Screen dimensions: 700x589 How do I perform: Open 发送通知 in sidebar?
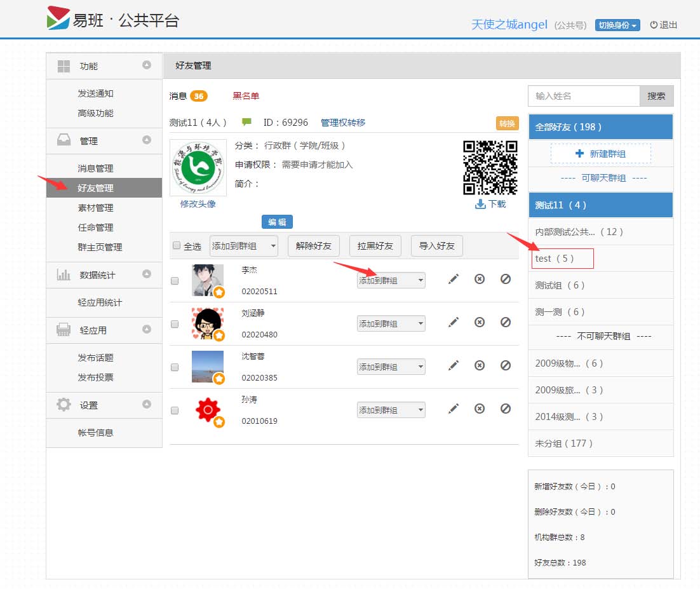click(x=95, y=93)
